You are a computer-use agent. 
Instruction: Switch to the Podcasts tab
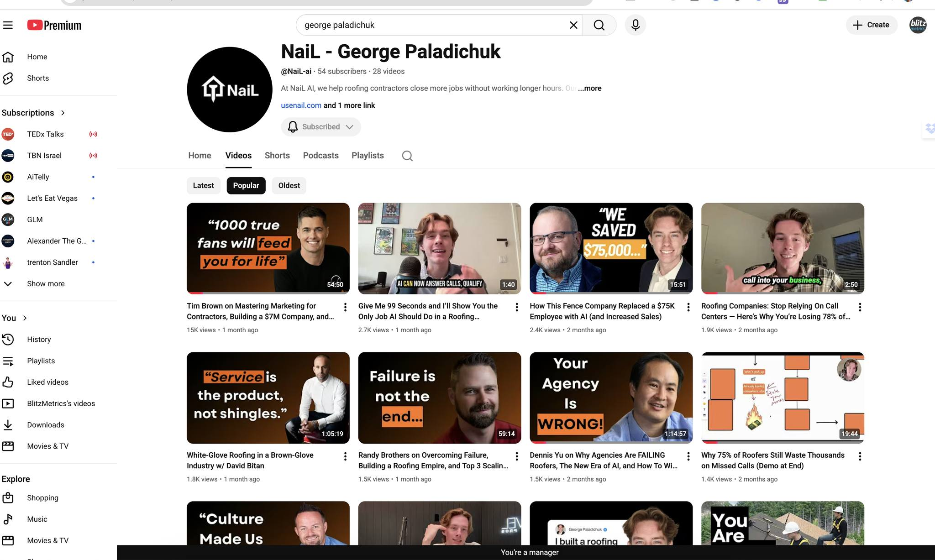pyautogui.click(x=320, y=156)
